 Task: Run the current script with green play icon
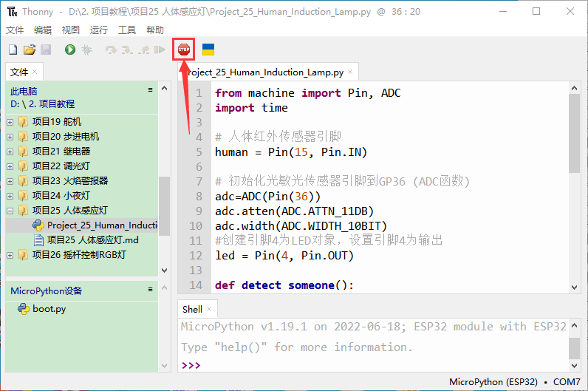point(69,50)
